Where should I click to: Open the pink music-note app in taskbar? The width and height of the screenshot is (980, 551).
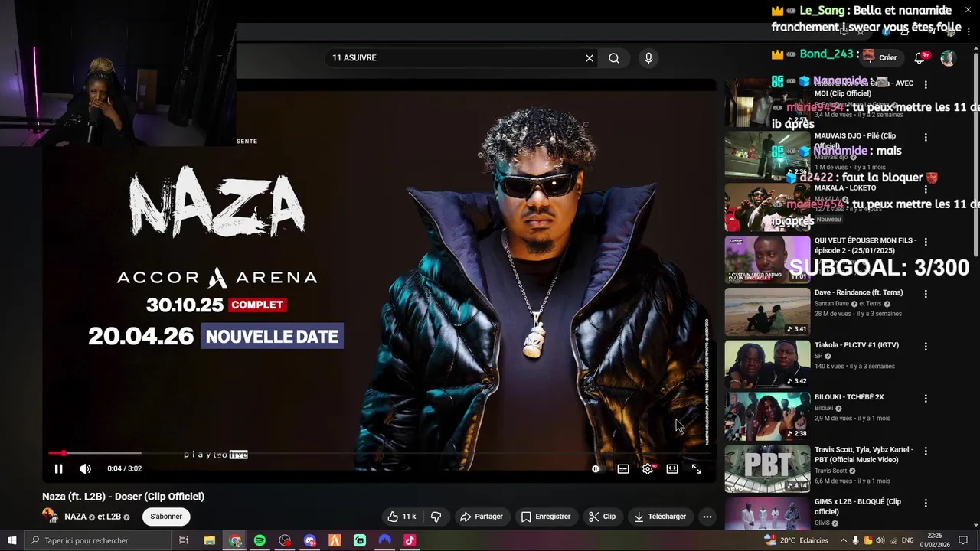point(410,540)
